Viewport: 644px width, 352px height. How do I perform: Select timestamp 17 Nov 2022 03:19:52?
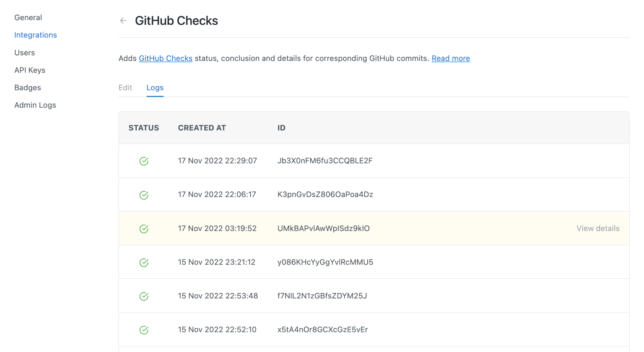[x=217, y=228]
